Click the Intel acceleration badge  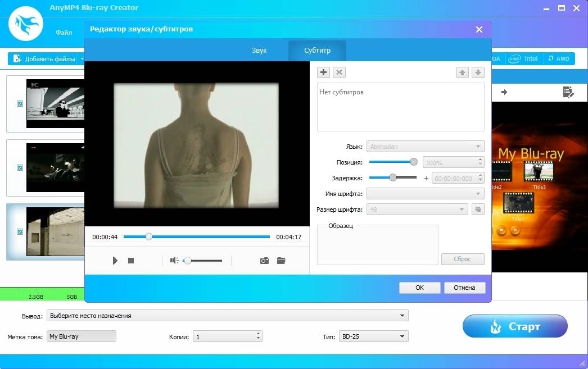[x=523, y=59]
